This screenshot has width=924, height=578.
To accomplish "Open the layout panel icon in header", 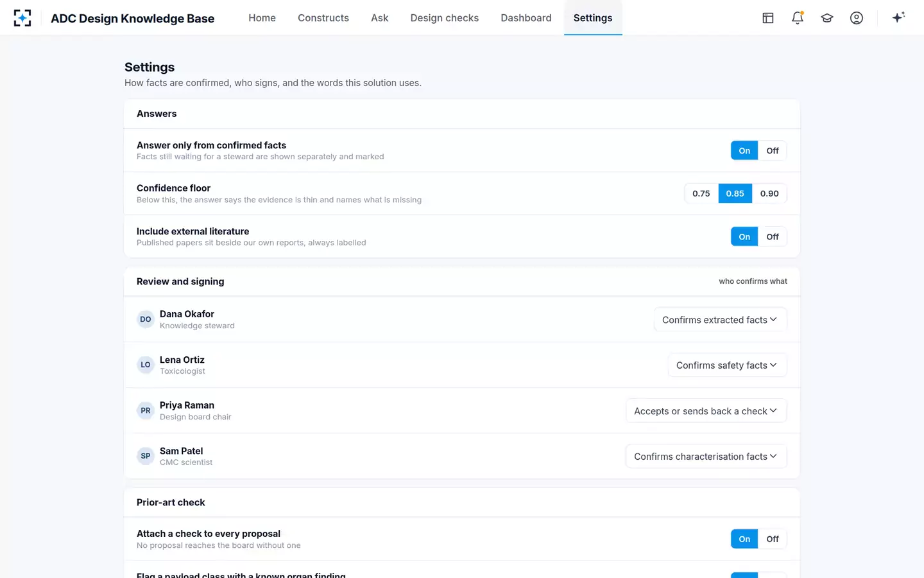I will pyautogui.click(x=768, y=18).
